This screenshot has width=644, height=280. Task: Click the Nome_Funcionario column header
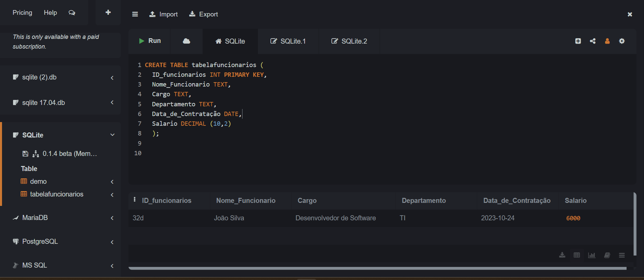tap(246, 201)
